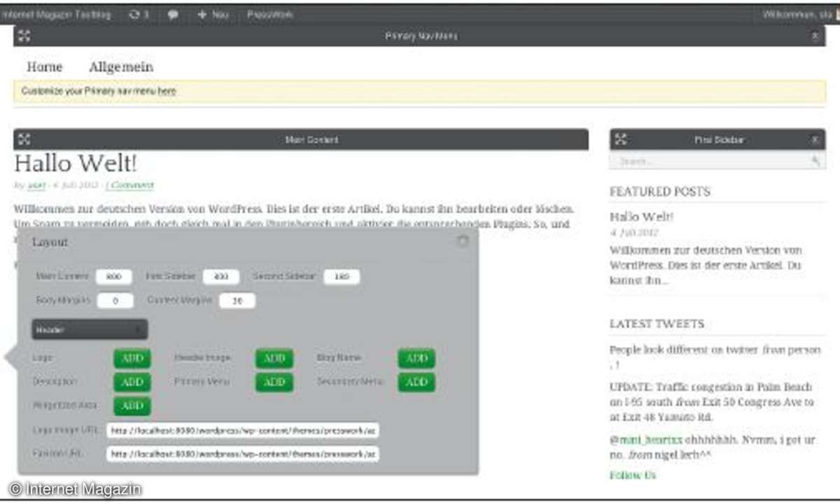Open the author user link
Image resolution: width=840 pixels, height=504 pixels.
tap(36, 185)
